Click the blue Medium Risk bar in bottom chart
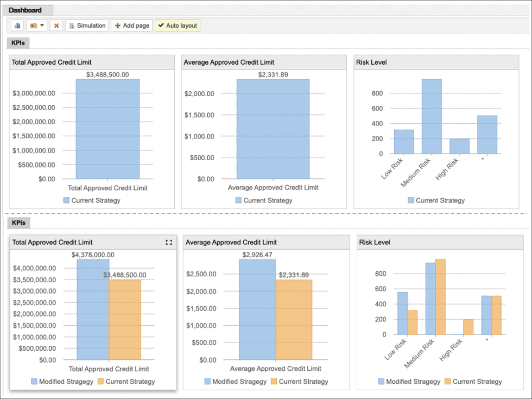 coord(430,299)
